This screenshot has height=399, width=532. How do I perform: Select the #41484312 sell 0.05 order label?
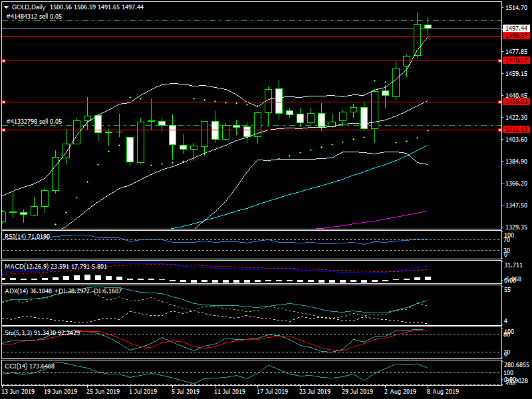tap(35, 16)
